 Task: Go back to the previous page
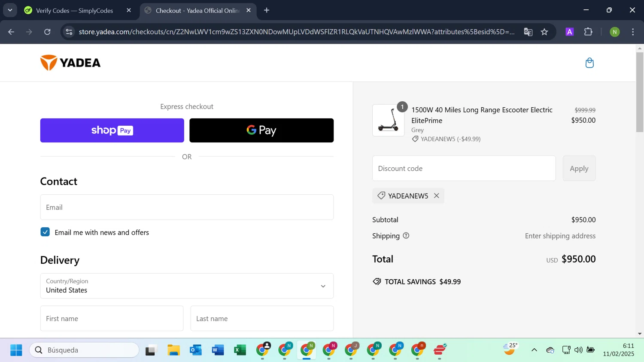pos(11,32)
